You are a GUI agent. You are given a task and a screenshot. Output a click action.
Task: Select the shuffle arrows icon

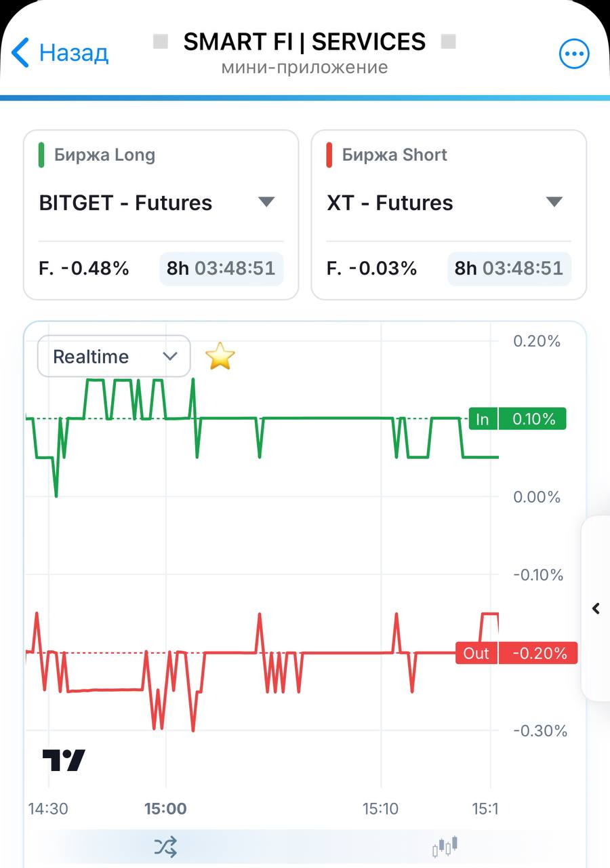pyautogui.click(x=165, y=846)
